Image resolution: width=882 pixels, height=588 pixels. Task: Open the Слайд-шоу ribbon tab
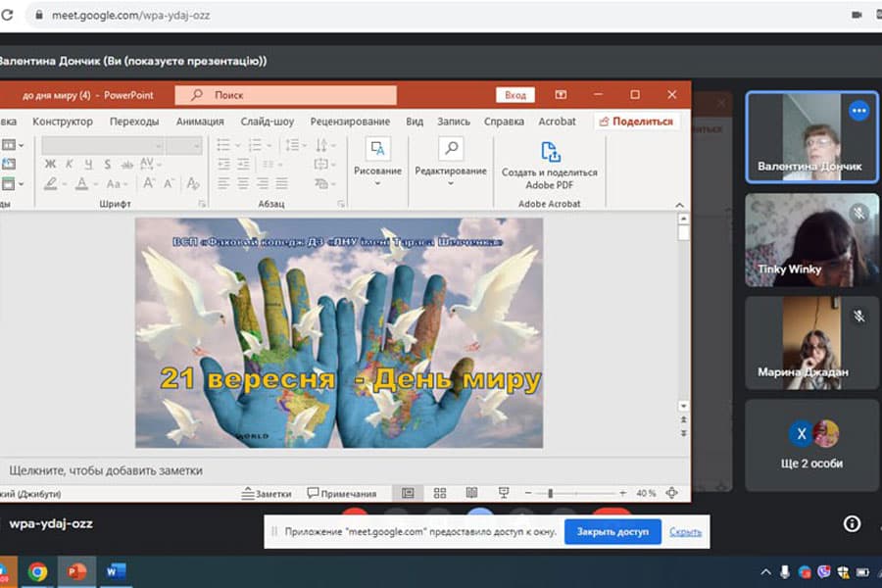267,122
